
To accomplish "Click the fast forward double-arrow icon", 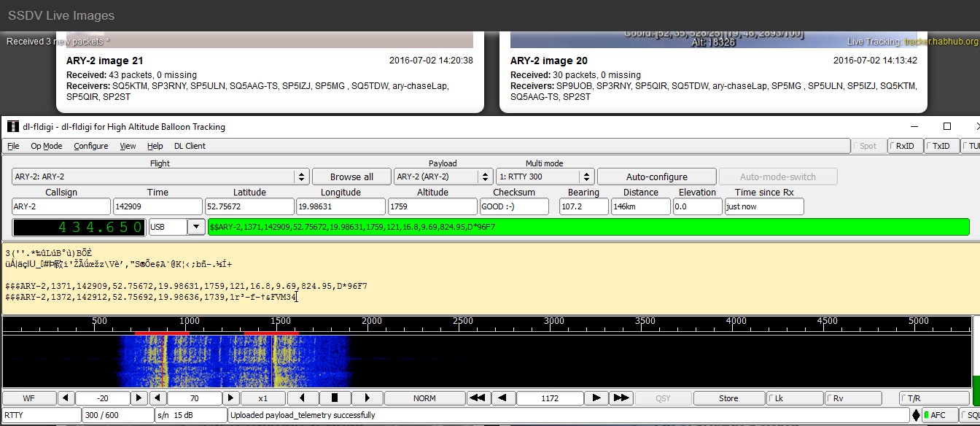I will coord(621,398).
